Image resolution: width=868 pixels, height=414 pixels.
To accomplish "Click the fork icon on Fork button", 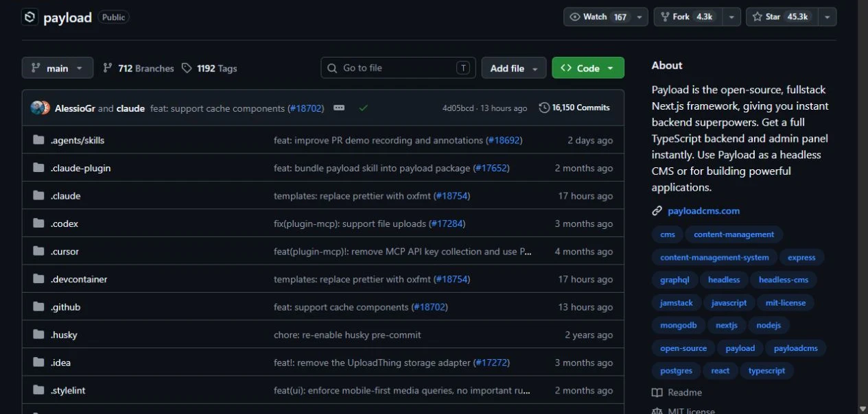I will click(x=665, y=17).
